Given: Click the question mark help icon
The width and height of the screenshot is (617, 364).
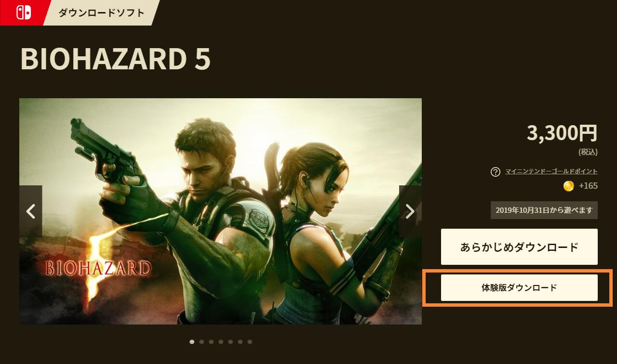Looking at the screenshot, I should (x=495, y=172).
